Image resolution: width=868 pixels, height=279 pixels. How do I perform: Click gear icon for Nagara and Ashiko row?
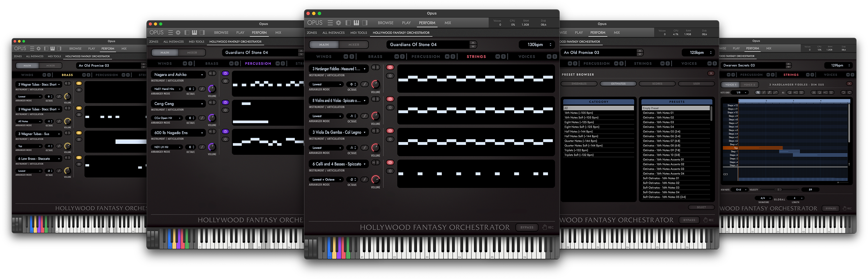(x=225, y=81)
